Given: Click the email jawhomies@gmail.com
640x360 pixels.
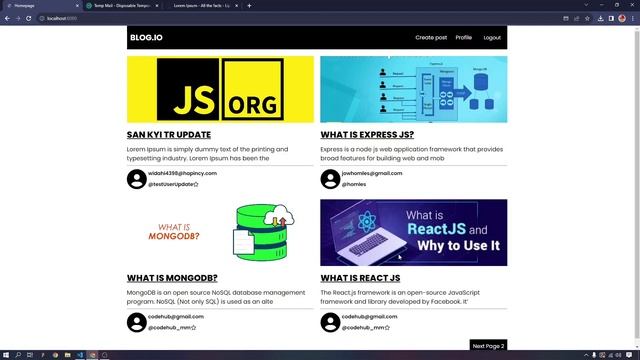Looking at the screenshot, I should [x=372, y=173].
